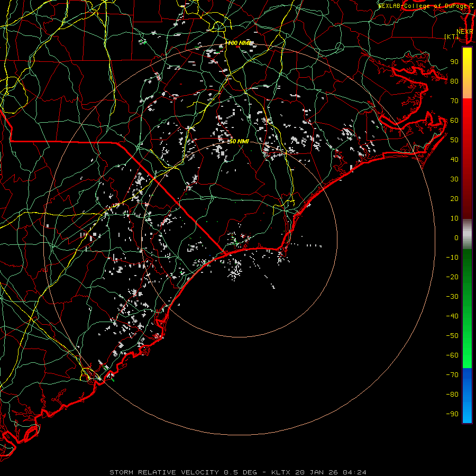
Task: Click the green segment of the velocity color bar
Action: [467, 309]
